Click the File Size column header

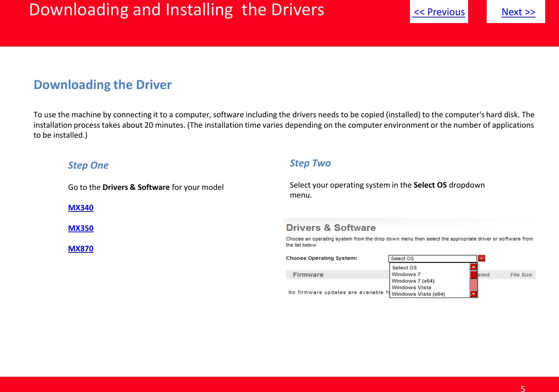pos(521,275)
